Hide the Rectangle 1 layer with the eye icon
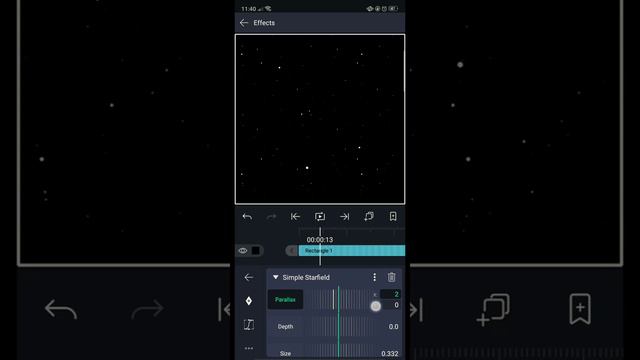Viewport: 640px width, 360px height. click(243, 251)
